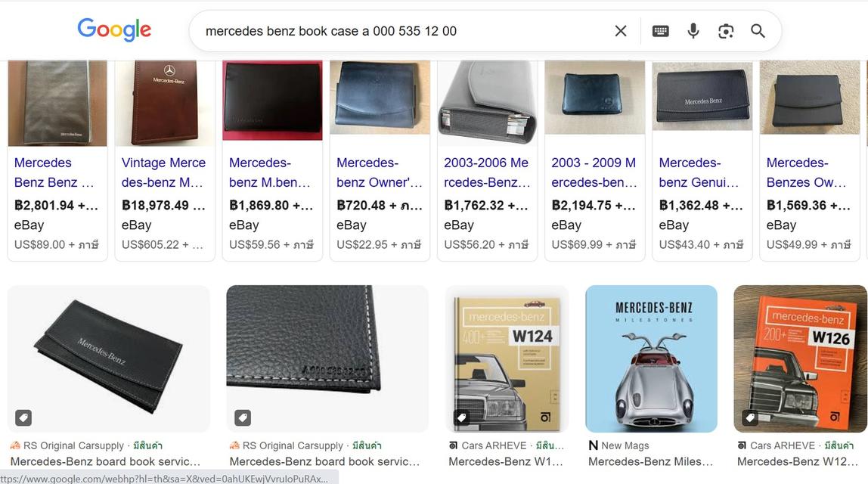Click the Google logo
The height and width of the screenshot is (484, 868).
coord(114,29)
